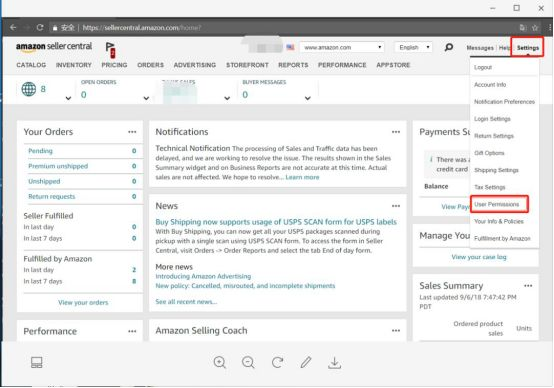Select Fulfillment by Amazon menu item
Screen dimensions: 554x388
click(502, 239)
